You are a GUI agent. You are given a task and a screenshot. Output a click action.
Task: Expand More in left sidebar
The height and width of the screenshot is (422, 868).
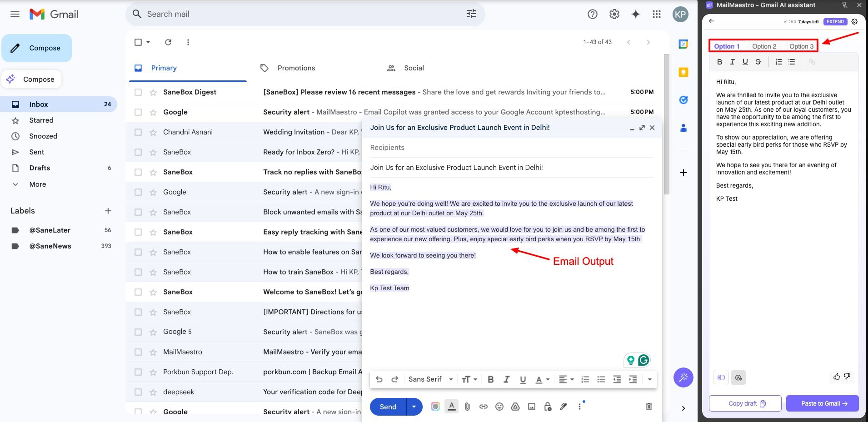pos(37,184)
